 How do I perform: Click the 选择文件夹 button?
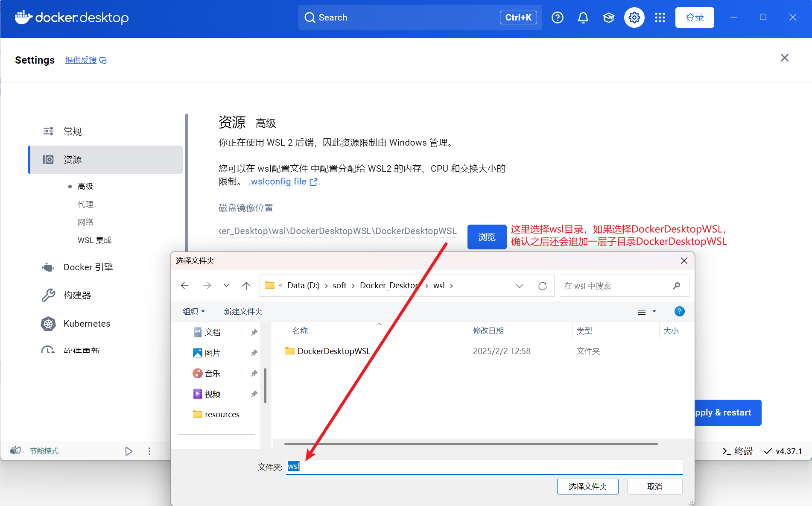[x=587, y=486]
